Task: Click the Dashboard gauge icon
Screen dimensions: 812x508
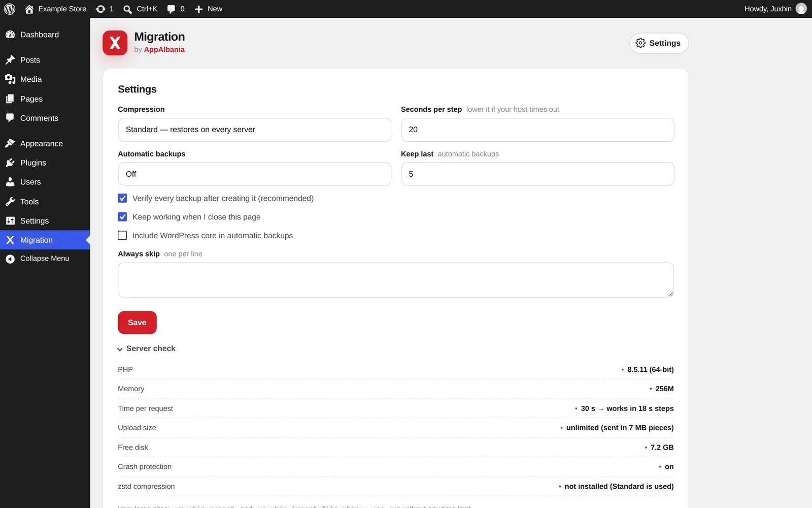Action: [x=10, y=35]
